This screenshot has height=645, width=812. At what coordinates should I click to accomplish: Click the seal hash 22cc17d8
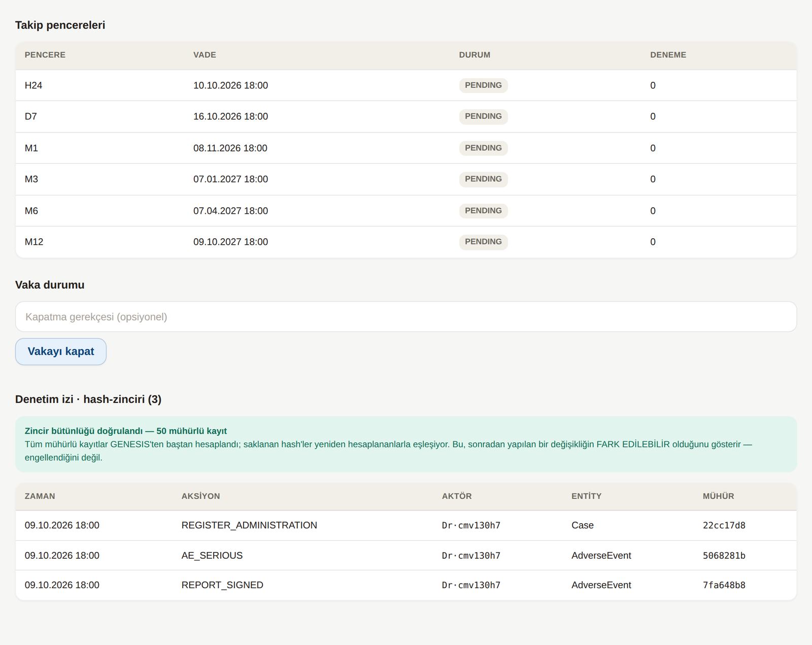point(724,525)
